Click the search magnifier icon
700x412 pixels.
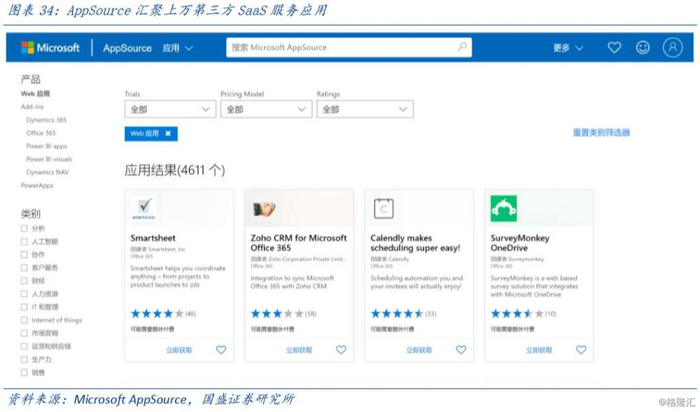[462, 47]
